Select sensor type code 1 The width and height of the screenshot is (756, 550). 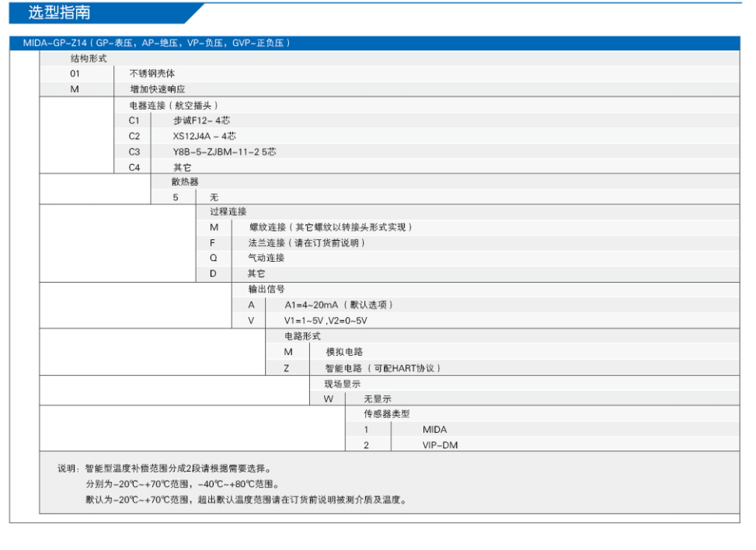click(366, 430)
